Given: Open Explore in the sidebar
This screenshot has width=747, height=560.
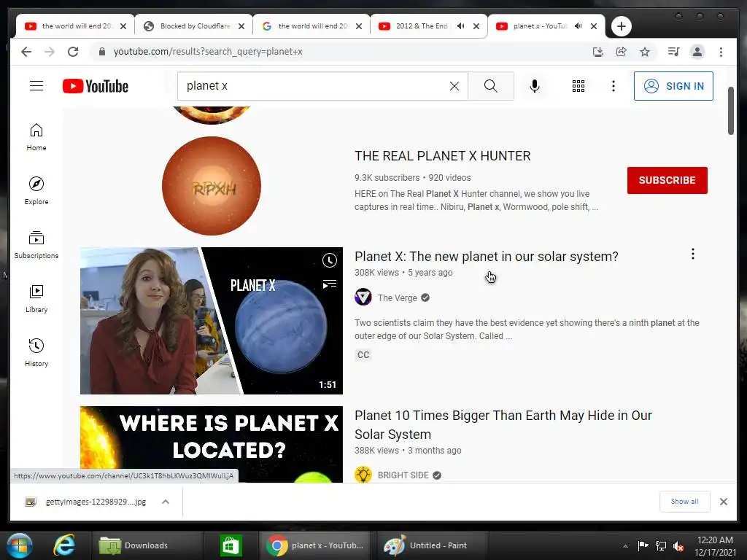Looking at the screenshot, I should click(x=36, y=191).
